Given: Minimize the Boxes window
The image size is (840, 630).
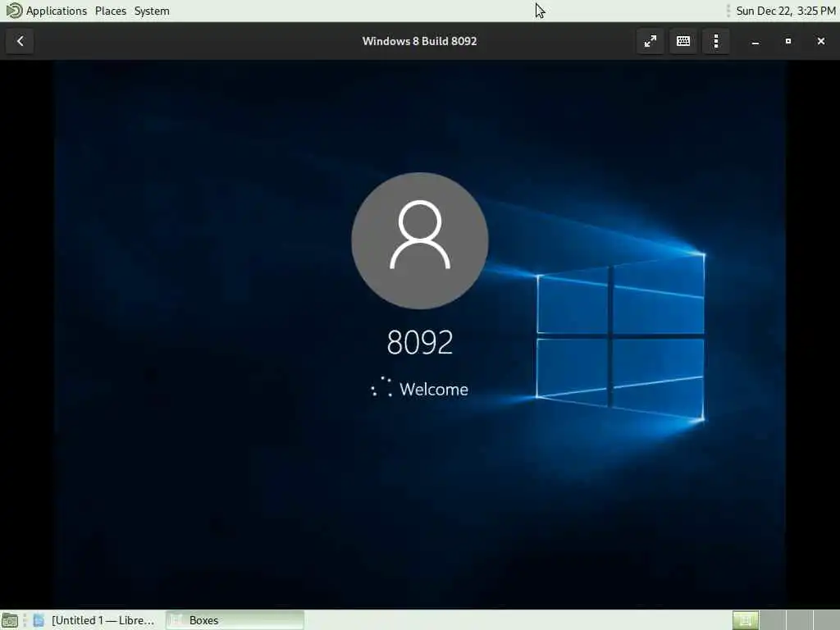Looking at the screenshot, I should pos(756,41).
